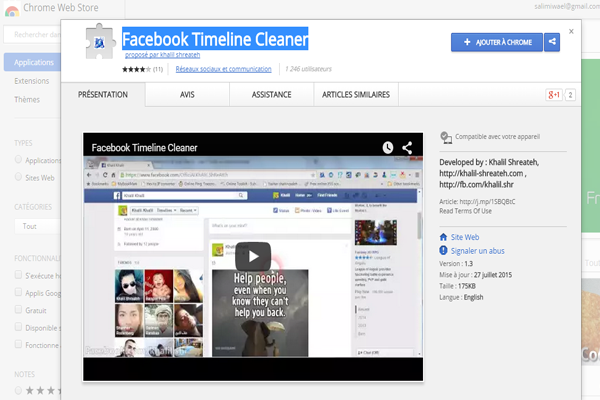Select the Sites Web radio button
Viewport: 600px width, 400px height.
[x=18, y=176]
